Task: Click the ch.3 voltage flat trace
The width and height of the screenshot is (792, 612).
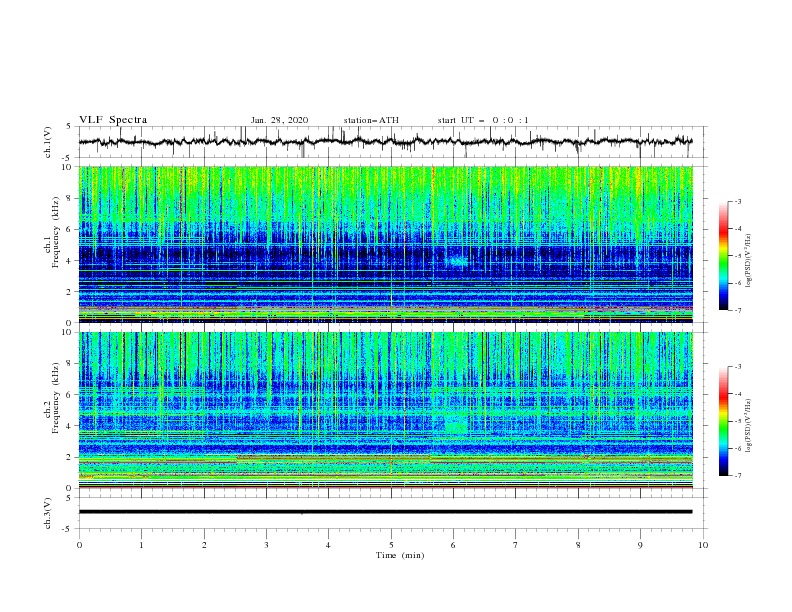Action: (385, 512)
